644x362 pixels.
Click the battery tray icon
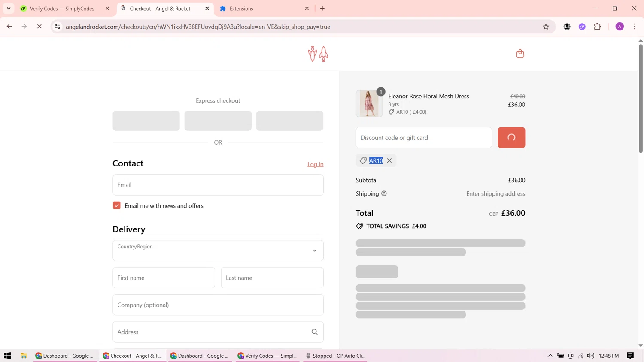[560, 356]
